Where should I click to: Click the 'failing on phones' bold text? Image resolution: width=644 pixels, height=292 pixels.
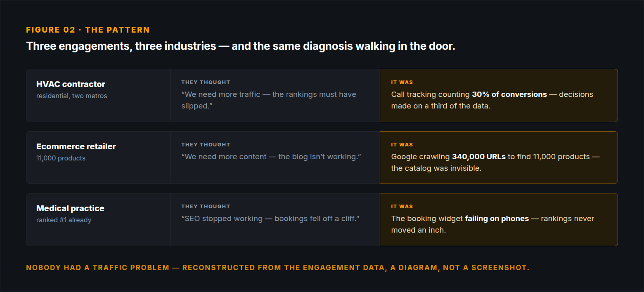point(497,219)
